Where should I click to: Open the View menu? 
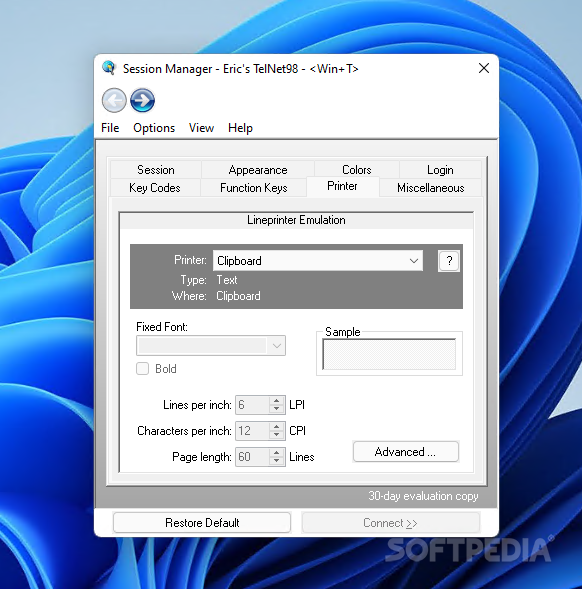pos(201,128)
